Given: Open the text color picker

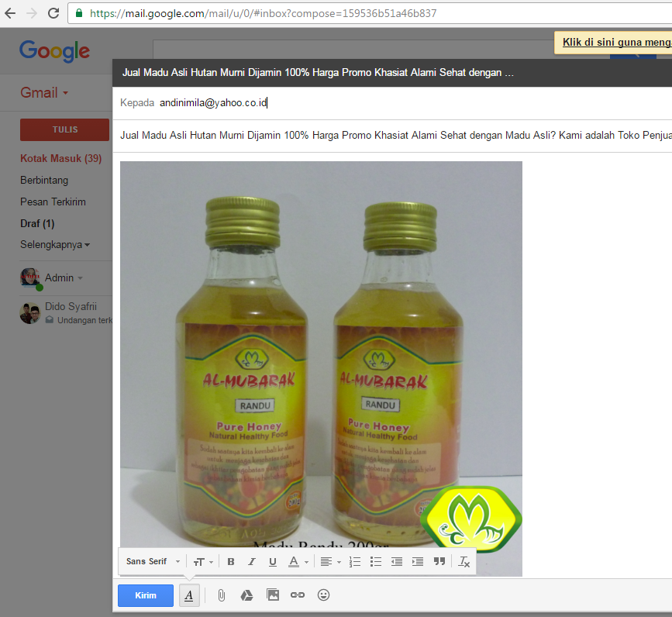Looking at the screenshot, I should (x=298, y=562).
